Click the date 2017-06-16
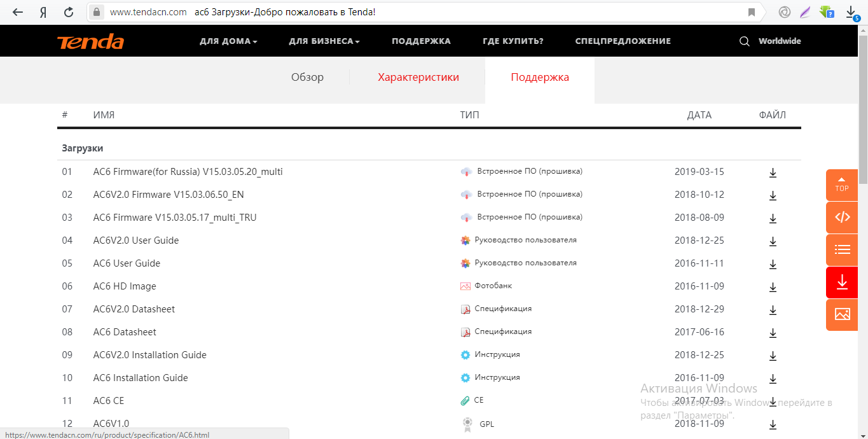The height and width of the screenshot is (439, 868). (699, 332)
